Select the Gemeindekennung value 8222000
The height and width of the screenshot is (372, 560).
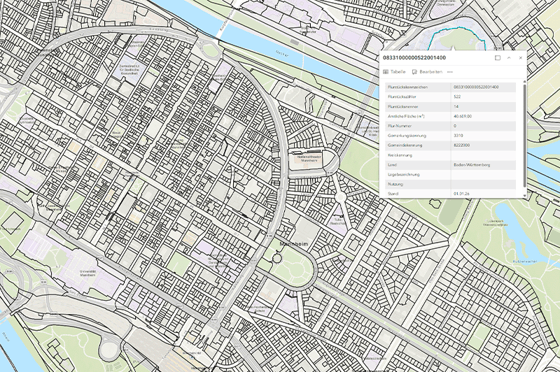(461, 145)
